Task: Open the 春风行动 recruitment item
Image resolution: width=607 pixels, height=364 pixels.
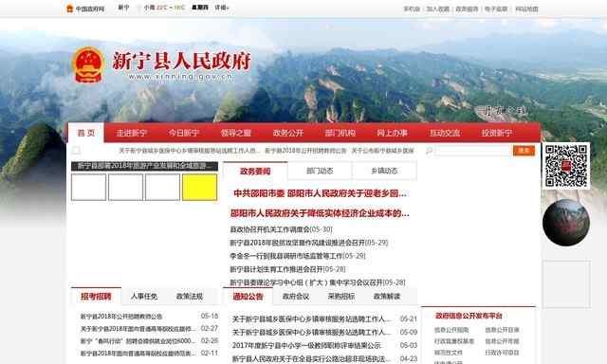Action: pyautogui.click(x=138, y=341)
